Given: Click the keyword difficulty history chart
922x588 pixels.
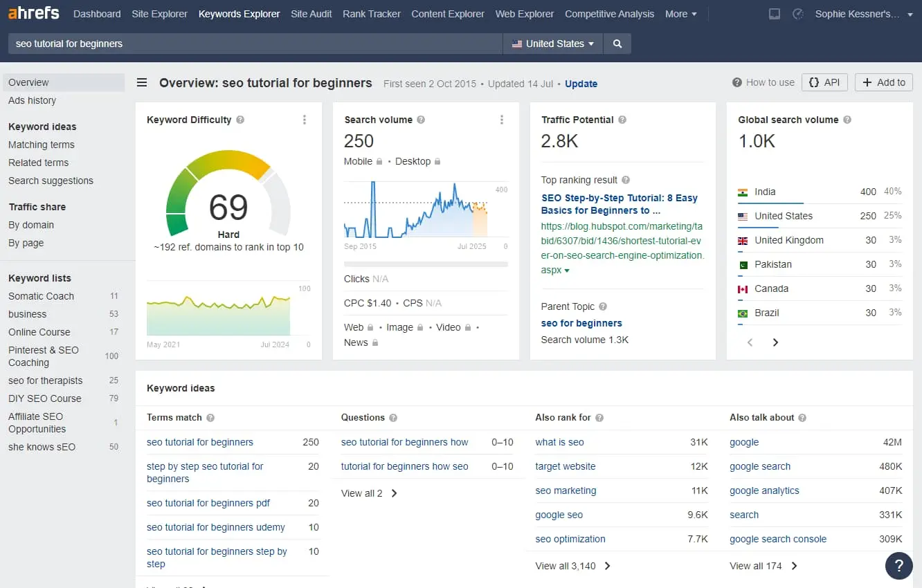Looking at the screenshot, I should coord(218,315).
